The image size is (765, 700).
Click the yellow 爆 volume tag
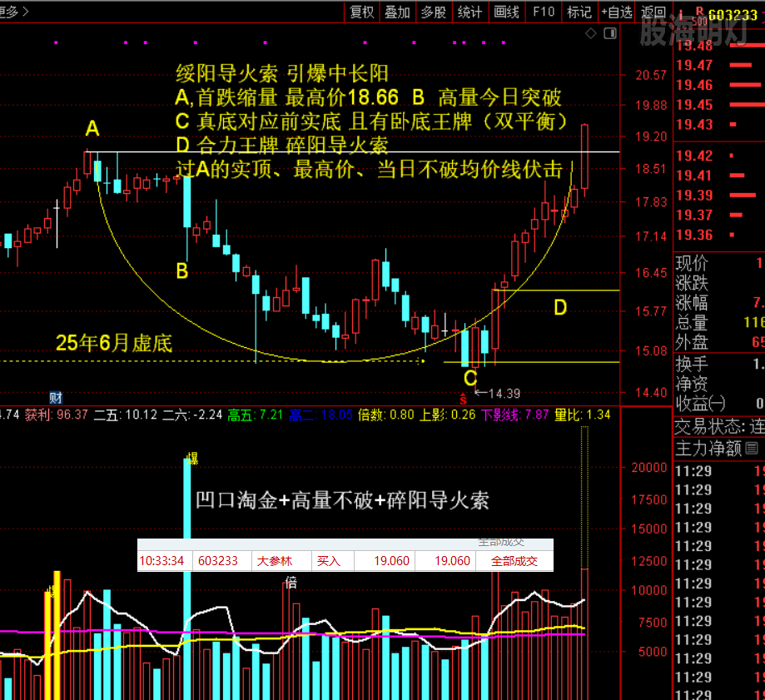[x=193, y=459]
